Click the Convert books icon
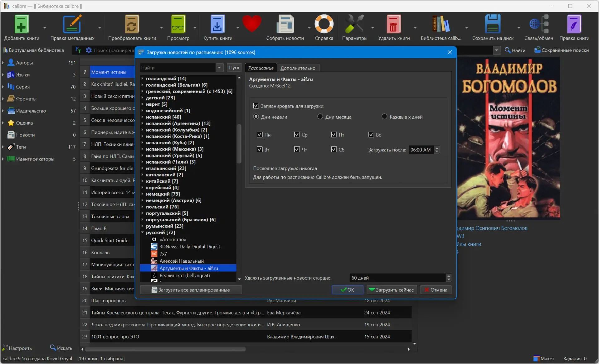 click(132, 24)
